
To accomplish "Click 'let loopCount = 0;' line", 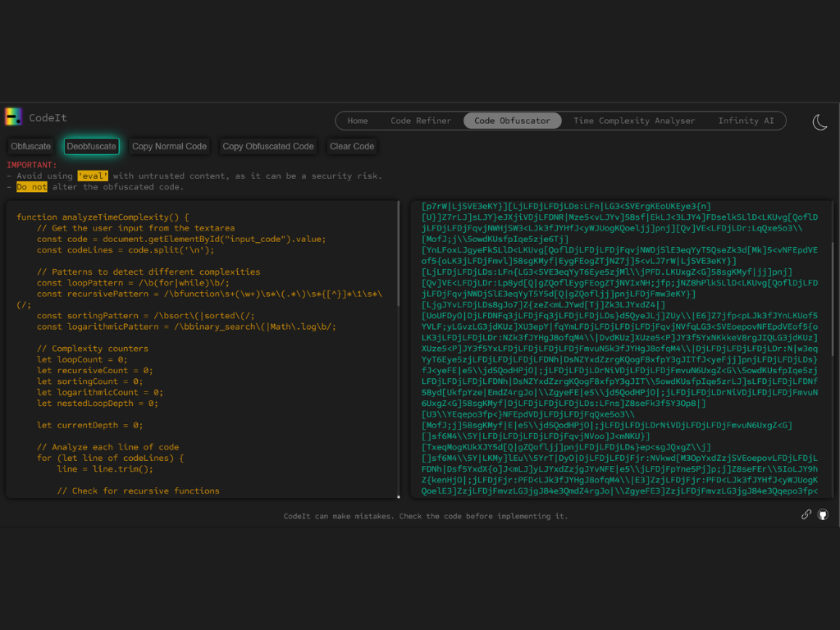I will [x=82, y=359].
